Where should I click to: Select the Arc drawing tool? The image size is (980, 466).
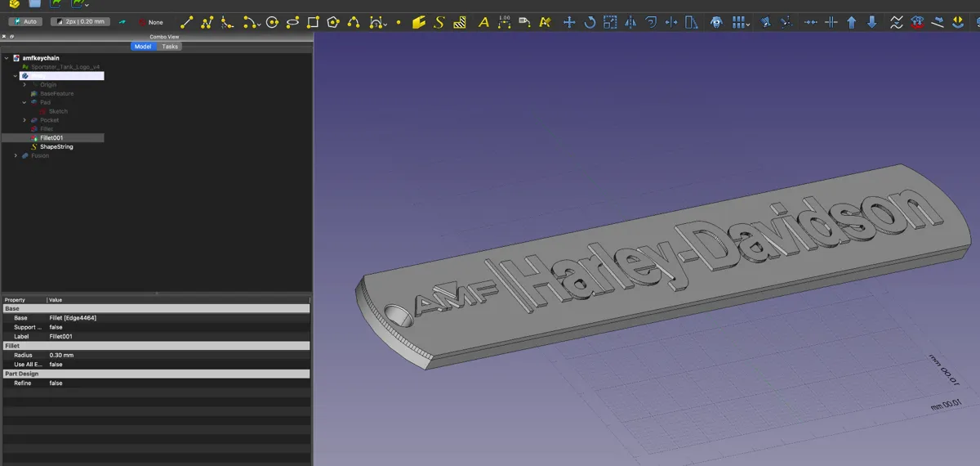pyautogui.click(x=249, y=23)
